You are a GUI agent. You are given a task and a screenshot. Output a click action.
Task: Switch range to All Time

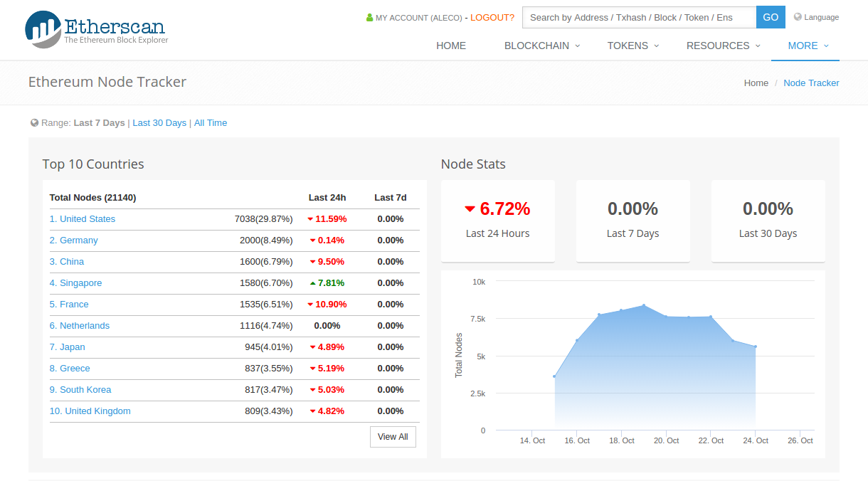[x=211, y=123]
